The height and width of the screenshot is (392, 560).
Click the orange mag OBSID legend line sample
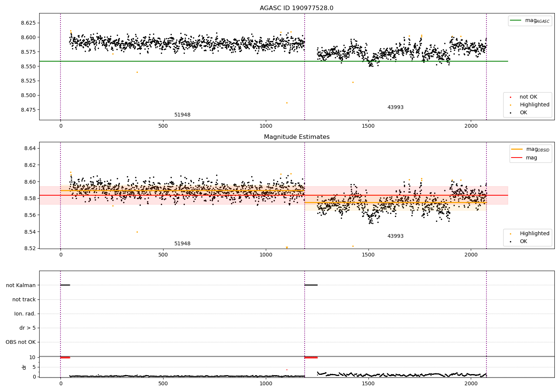click(517, 149)
